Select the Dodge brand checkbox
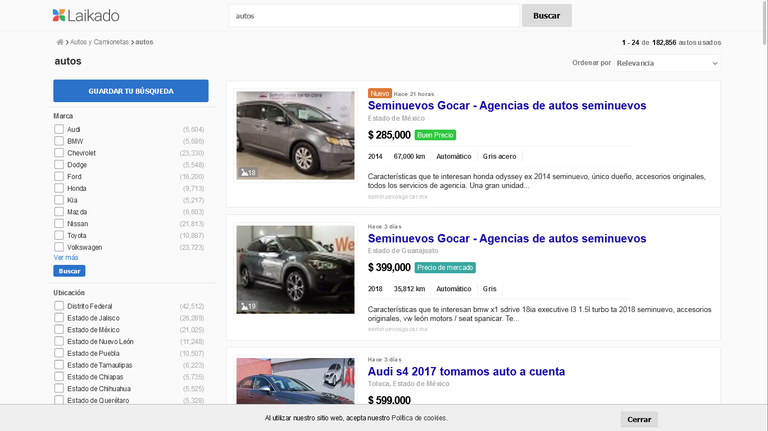Viewport: 768px width, 431px height. (59, 165)
